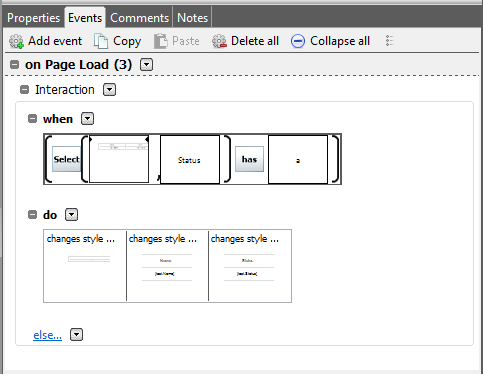
Task: Click the else... link
Action: (47, 335)
